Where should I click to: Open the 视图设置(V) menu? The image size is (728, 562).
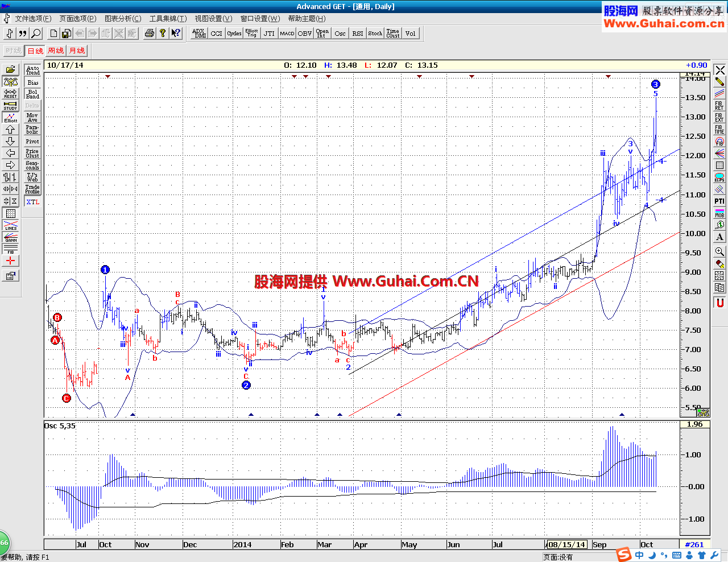(213, 19)
